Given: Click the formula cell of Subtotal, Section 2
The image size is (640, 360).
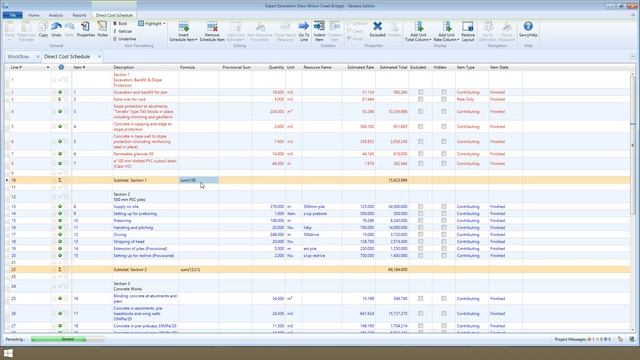Looking at the screenshot, I should tap(199, 269).
